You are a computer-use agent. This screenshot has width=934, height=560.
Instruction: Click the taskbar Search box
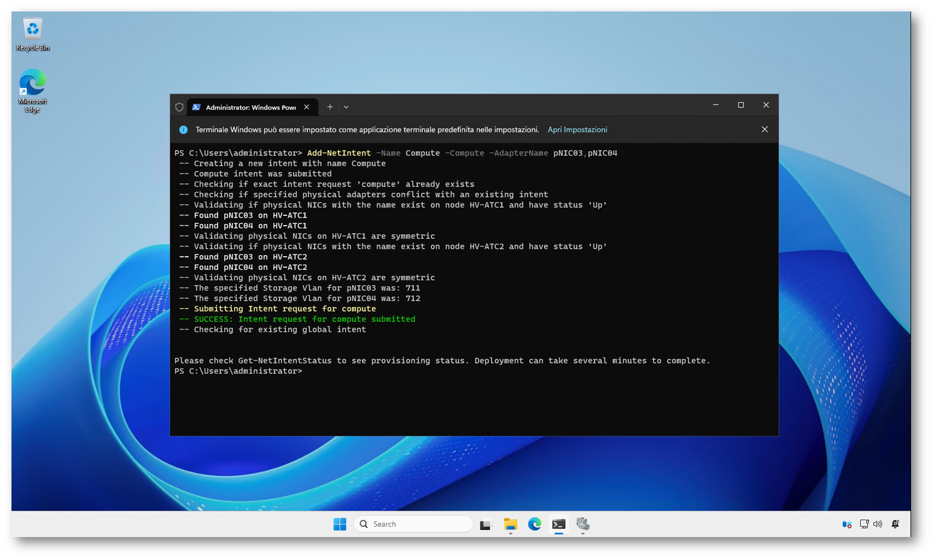(413, 524)
